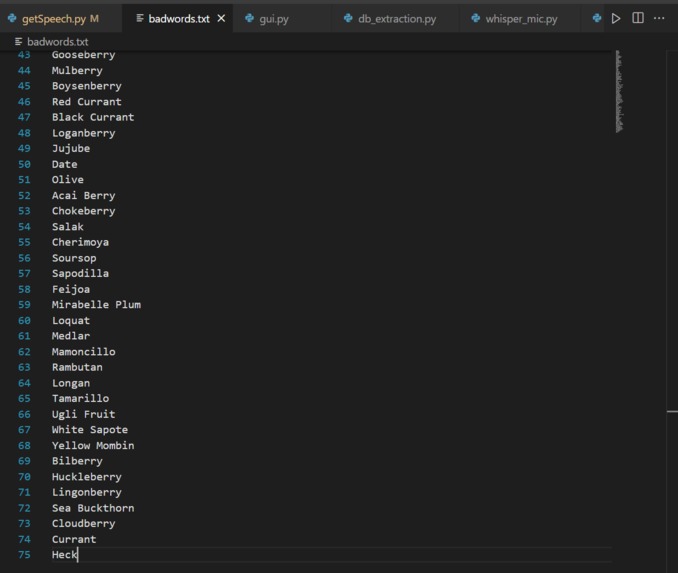This screenshot has width=678, height=573.
Task: Click Sea Buckthorn on line 72
Action: [x=93, y=508]
